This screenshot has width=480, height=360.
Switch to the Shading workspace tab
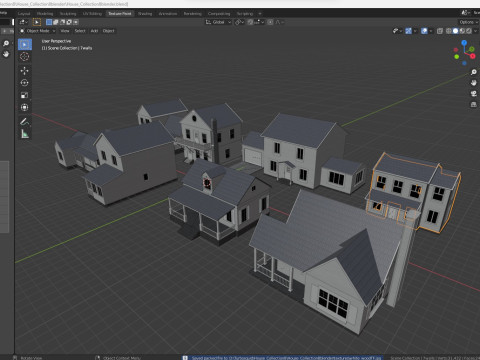pyautogui.click(x=145, y=14)
